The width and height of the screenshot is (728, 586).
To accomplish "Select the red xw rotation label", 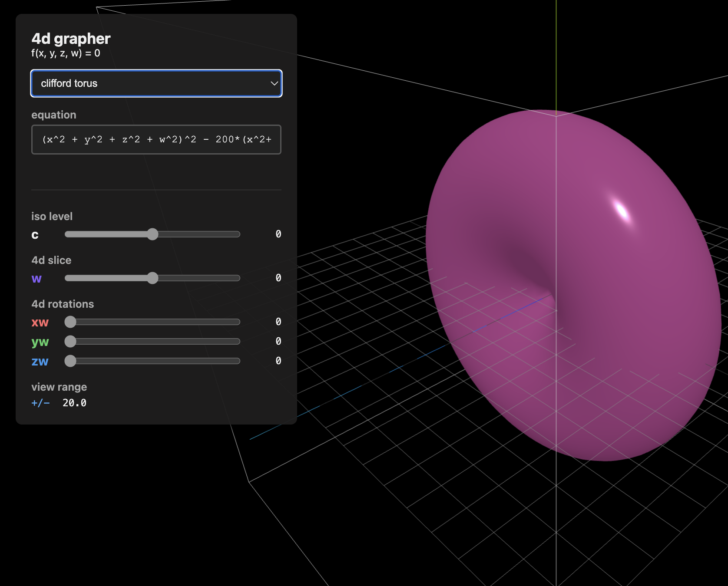I will 40,322.
